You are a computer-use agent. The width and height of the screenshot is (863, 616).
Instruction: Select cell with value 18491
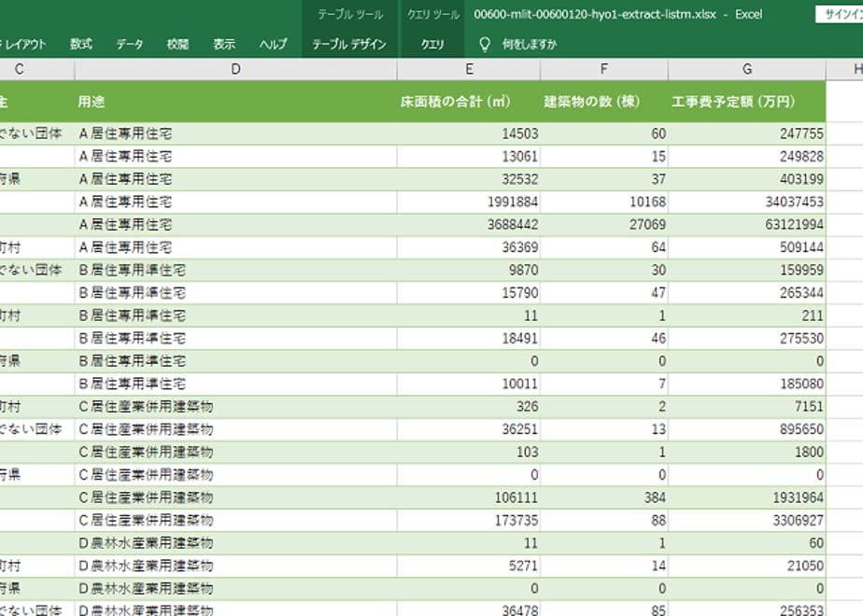point(468,338)
